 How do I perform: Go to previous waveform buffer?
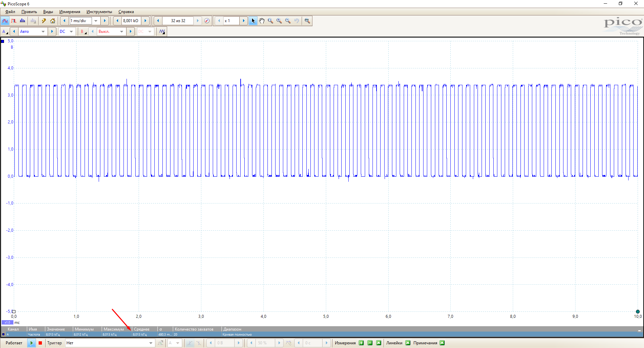158,21
